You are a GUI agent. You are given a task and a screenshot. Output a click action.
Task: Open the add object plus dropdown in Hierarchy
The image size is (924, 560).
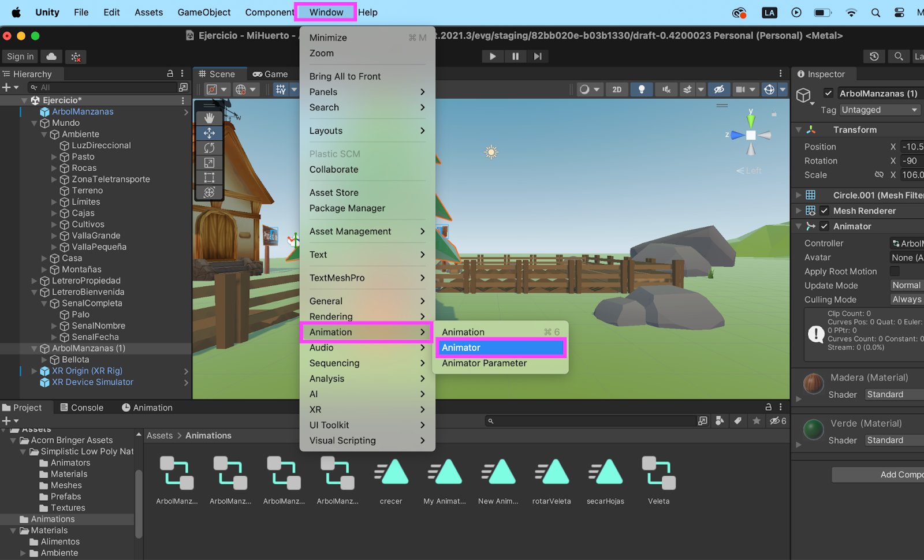[x=10, y=87]
